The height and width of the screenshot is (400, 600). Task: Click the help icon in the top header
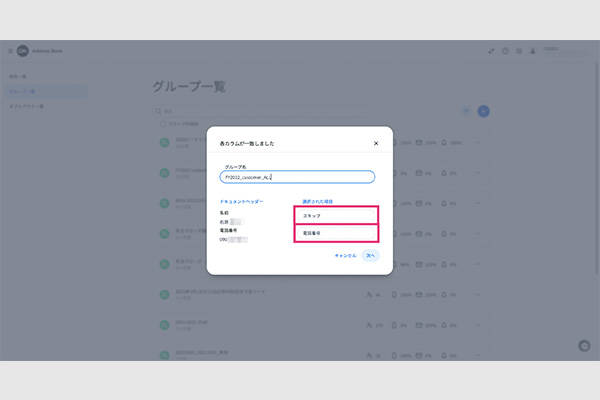pyautogui.click(x=505, y=51)
